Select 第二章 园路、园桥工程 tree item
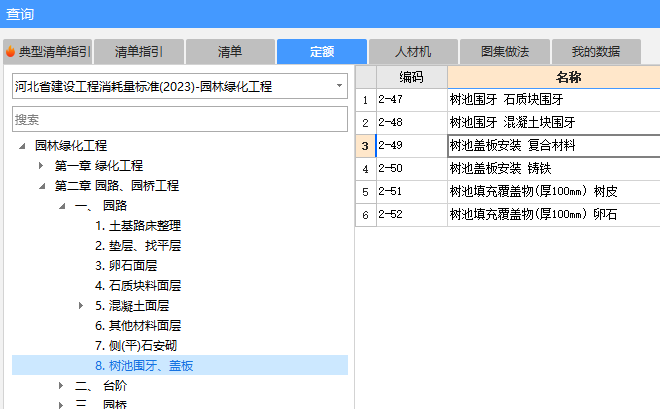This screenshot has width=660, height=409. (x=117, y=186)
